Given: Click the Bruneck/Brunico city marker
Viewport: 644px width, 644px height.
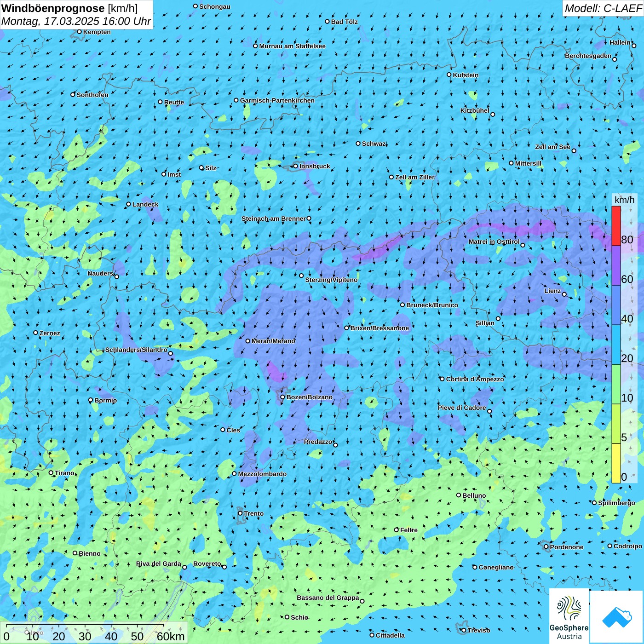Looking at the screenshot, I should (x=402, y=305).
